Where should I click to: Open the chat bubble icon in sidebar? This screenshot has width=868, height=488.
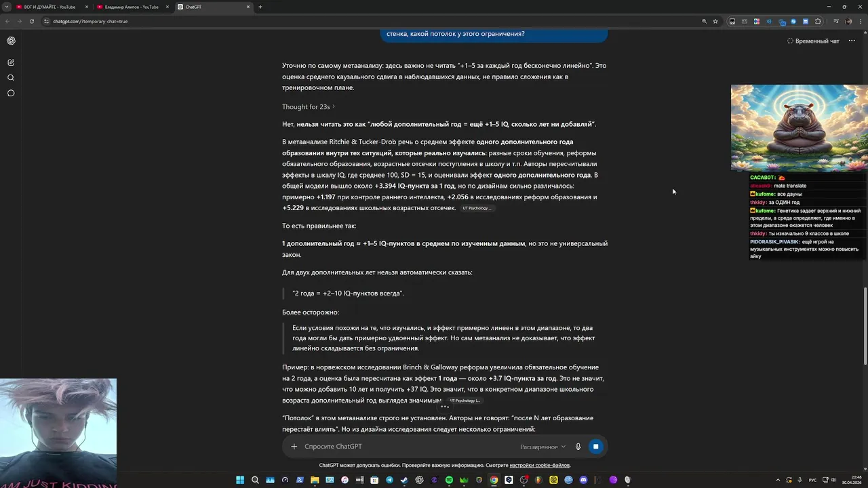pos(11,94)
